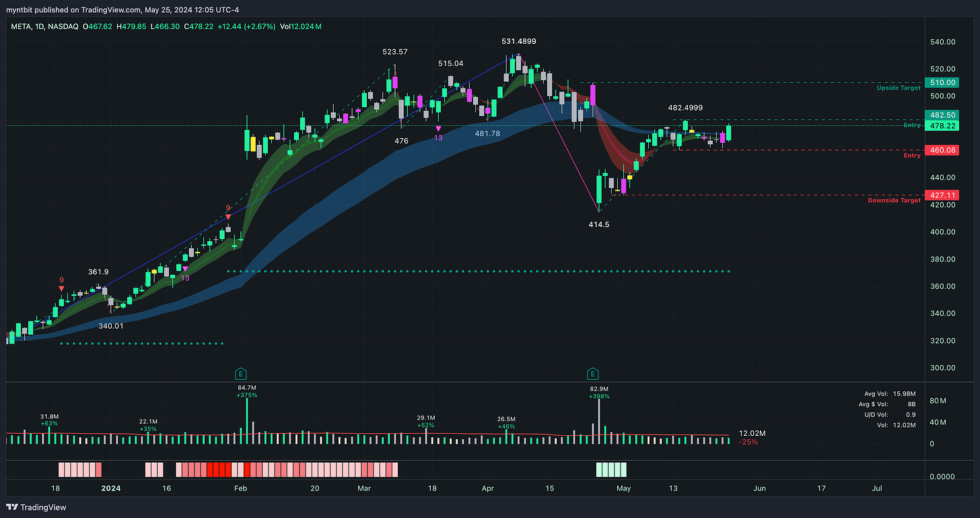
Task: Click the 540.00 price axis label
Action: 942,42
